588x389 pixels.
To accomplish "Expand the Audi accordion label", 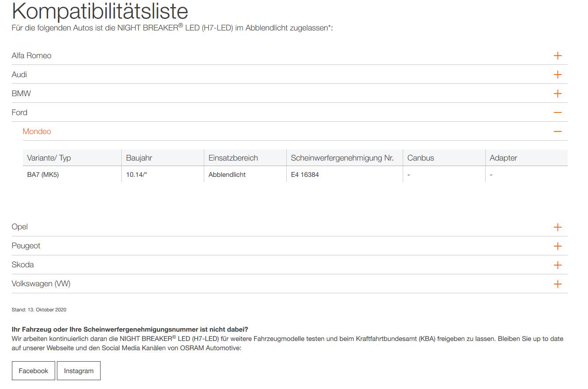I will [x=19, y=75].
